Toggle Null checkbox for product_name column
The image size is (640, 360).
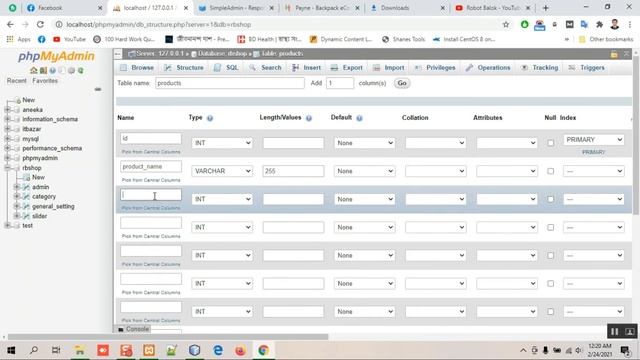pyautogui.click(x=551, y=171)
